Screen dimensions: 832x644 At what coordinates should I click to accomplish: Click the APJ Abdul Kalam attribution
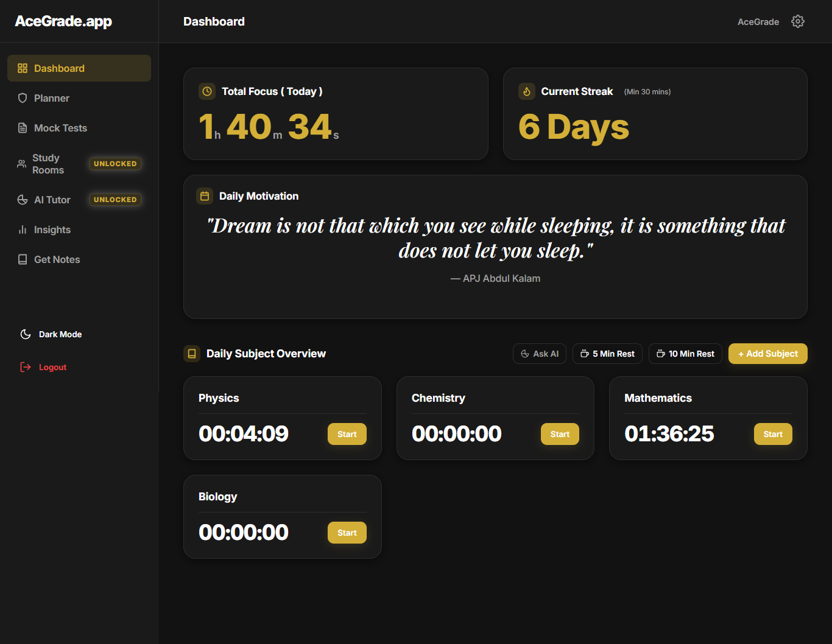point(496,278)
